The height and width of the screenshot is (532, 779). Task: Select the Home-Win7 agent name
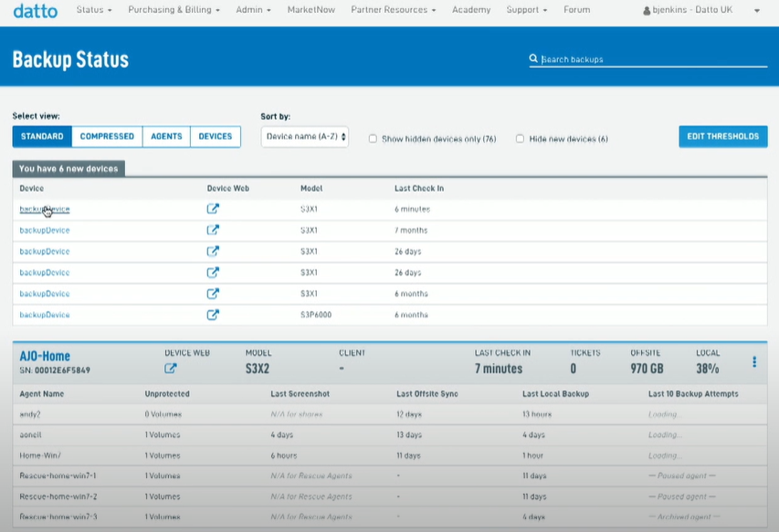point(40,455)
